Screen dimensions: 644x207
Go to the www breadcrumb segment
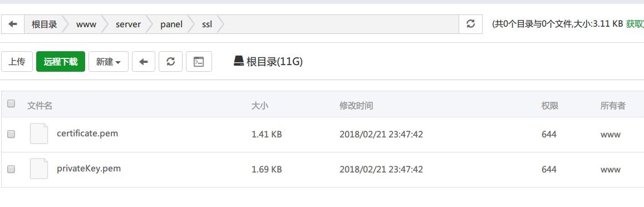point(86,24)
